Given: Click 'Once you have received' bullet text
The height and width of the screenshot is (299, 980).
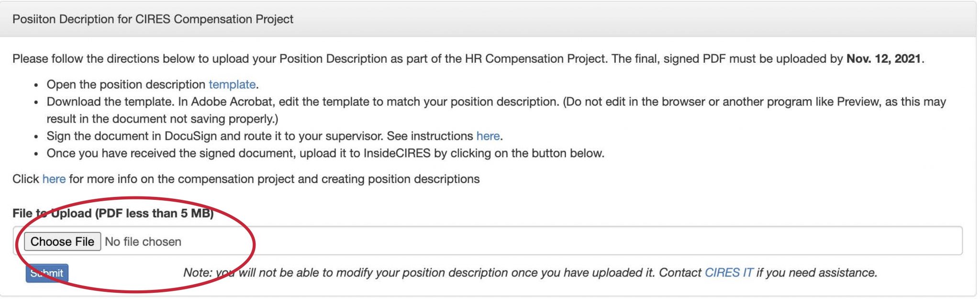Looking at the screenshot, I should tap(325, 153).
